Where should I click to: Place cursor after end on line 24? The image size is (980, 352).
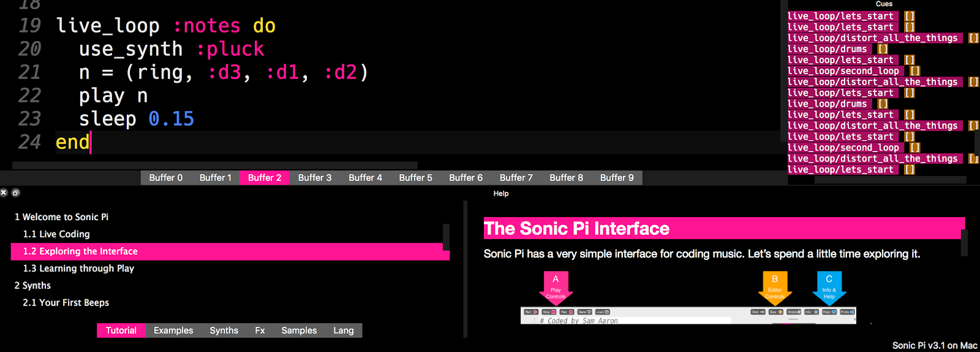(x=91, y=142)
